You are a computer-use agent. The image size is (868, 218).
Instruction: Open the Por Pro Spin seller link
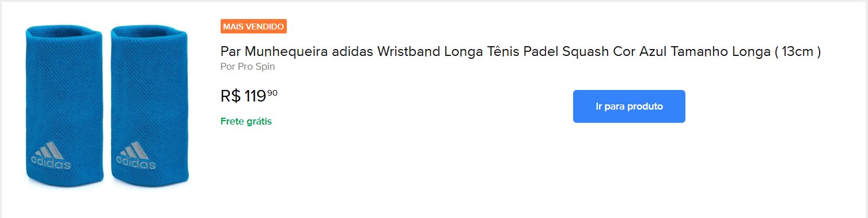pyautogui.click(x=248, y=66)
